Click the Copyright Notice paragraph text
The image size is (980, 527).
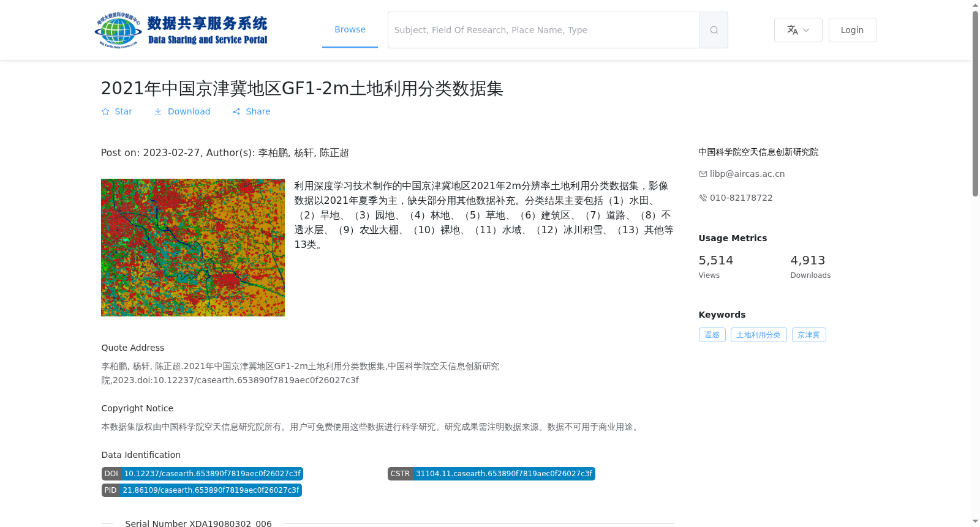click(372, 427)
